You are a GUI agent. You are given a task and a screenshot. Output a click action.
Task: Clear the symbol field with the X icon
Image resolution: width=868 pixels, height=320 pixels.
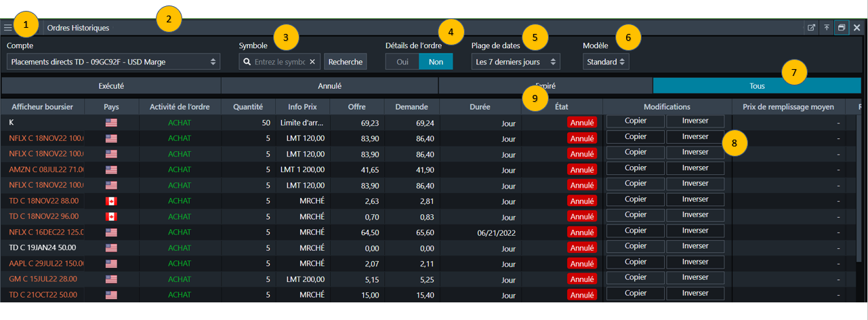click(x=312, y=62)
